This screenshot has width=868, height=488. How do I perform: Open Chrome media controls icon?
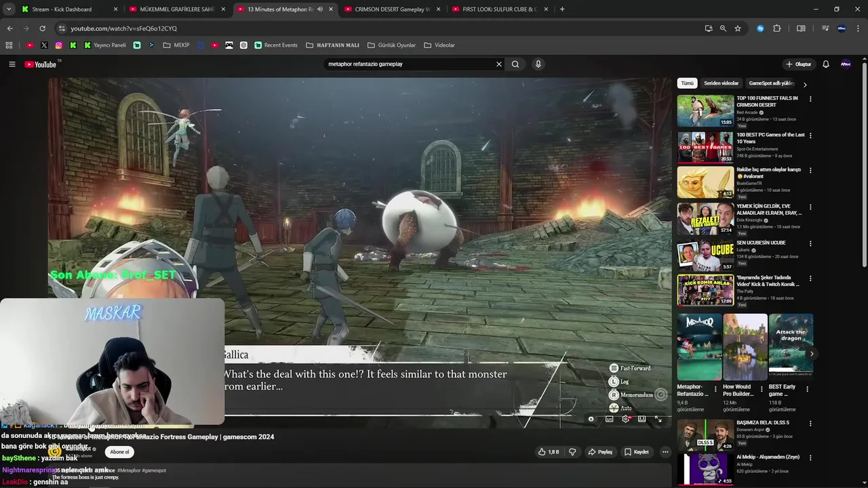(x=825, y=28)
